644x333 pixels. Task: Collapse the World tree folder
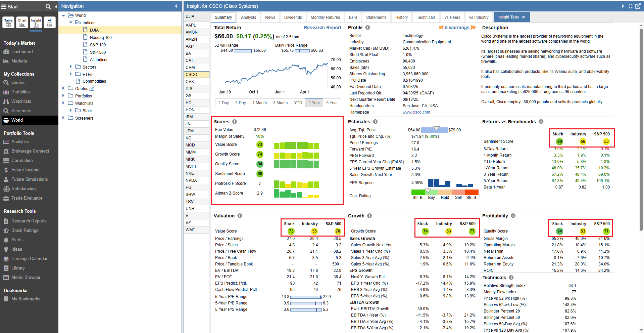click(63, 15)
